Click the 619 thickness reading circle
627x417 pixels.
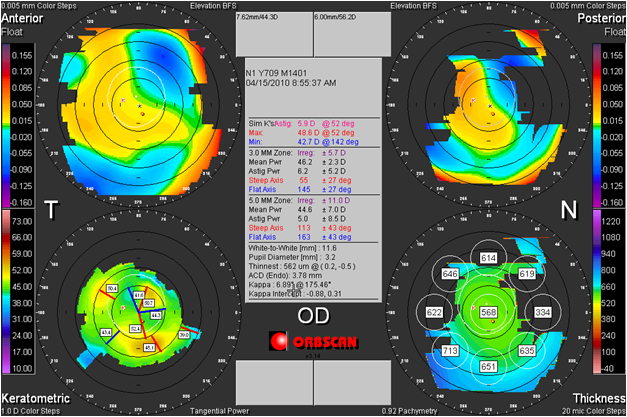click(x=527, y=273)
